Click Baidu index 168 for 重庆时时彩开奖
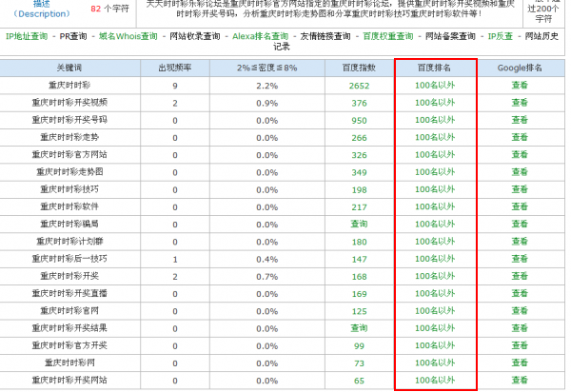Viewport: 571px width, 392px height. [x=359, y=276]
